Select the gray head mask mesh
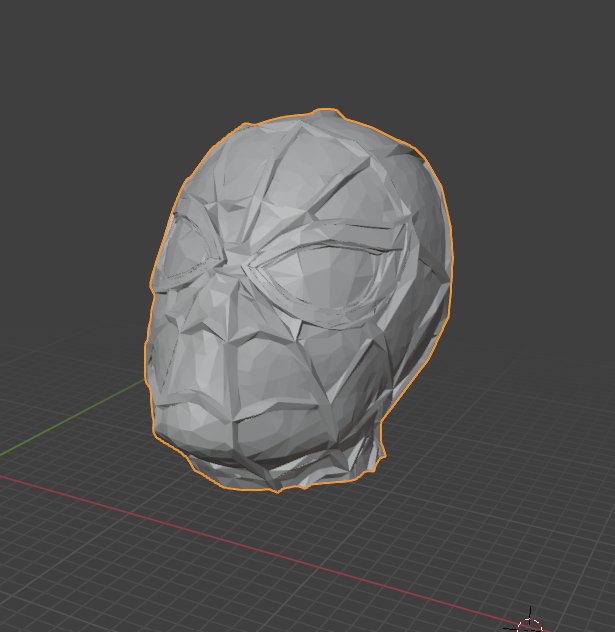The width and height of the screenshot is (615, 632). 298,300
